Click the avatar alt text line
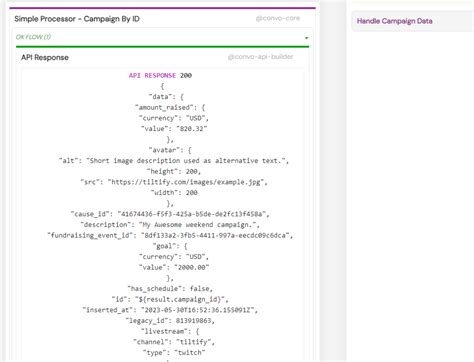Image resolution: width=474 pixels, height=362 pixels. click(174, 161)
